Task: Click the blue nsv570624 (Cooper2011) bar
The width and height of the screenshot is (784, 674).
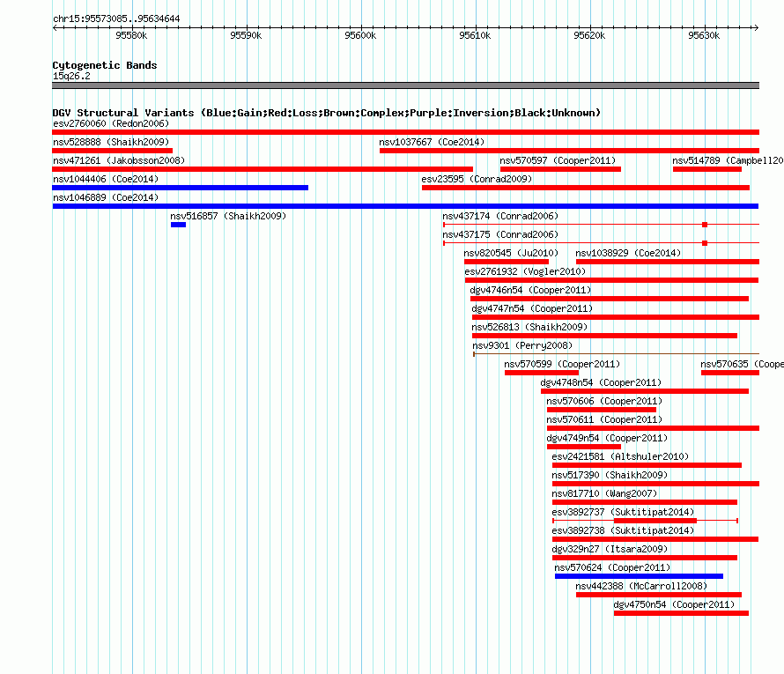Action: pos(639,576)
